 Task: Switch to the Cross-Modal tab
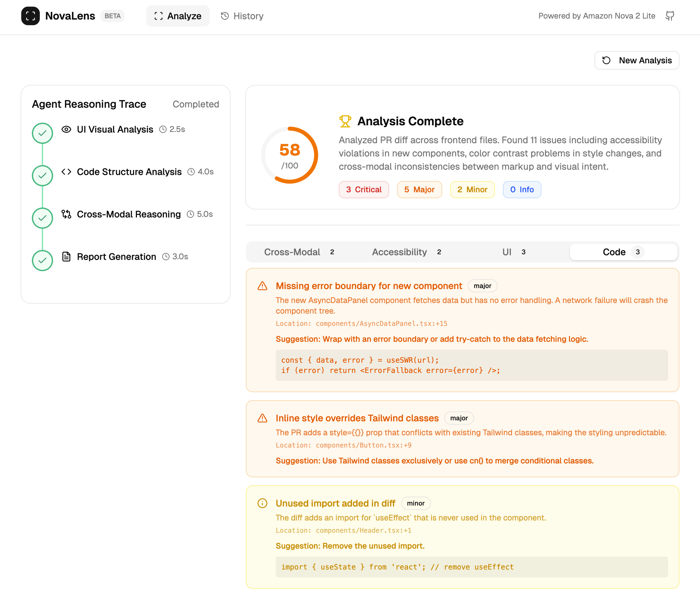[x=299, y=252]
